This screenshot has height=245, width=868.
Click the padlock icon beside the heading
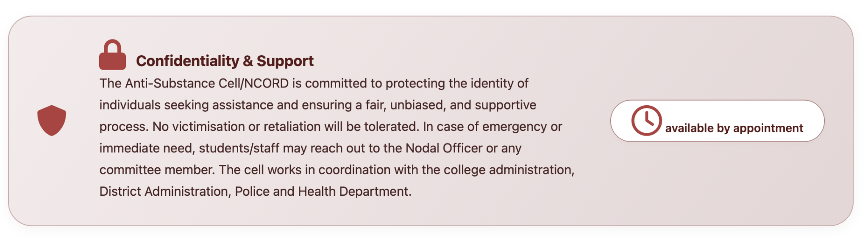coord(112,54)
